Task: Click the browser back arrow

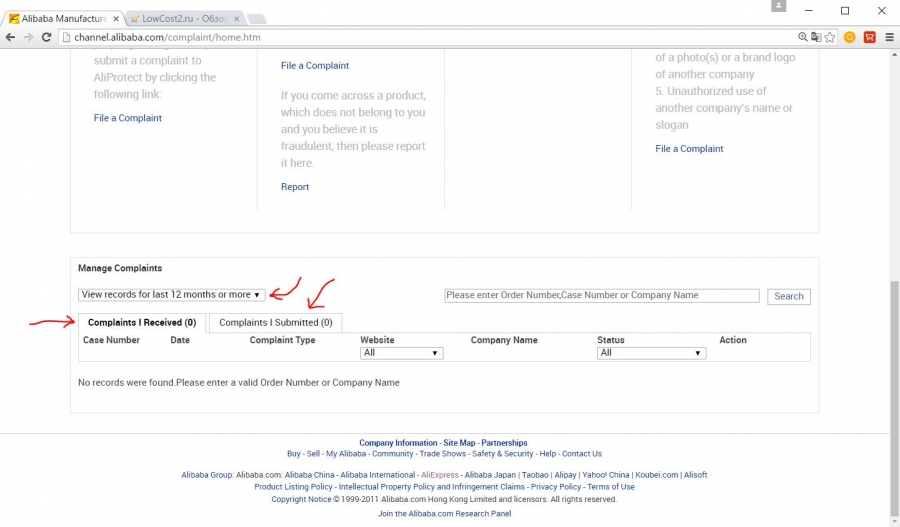Action: (x=10, y=37)
